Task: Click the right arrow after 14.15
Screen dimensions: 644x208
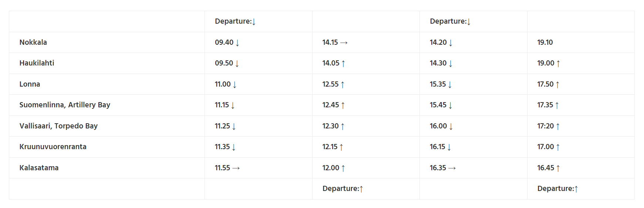Action: 344,43
